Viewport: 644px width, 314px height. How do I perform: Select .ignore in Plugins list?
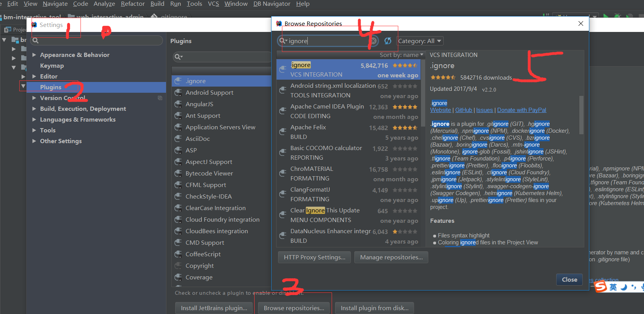(221, 81)
